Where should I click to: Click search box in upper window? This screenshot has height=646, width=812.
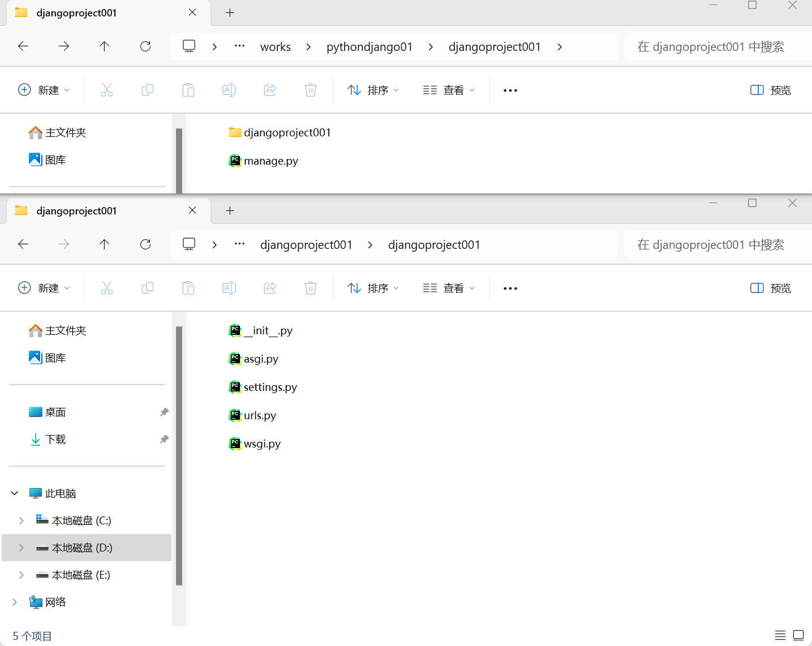[719, 46]
